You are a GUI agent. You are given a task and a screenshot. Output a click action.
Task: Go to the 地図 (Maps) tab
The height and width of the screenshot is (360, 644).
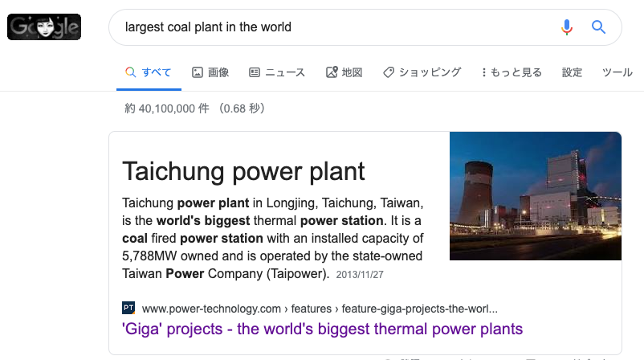344,72
